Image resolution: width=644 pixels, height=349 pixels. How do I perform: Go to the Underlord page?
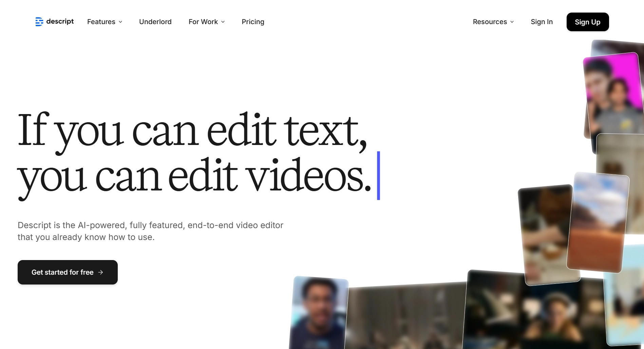coord(155,22)
